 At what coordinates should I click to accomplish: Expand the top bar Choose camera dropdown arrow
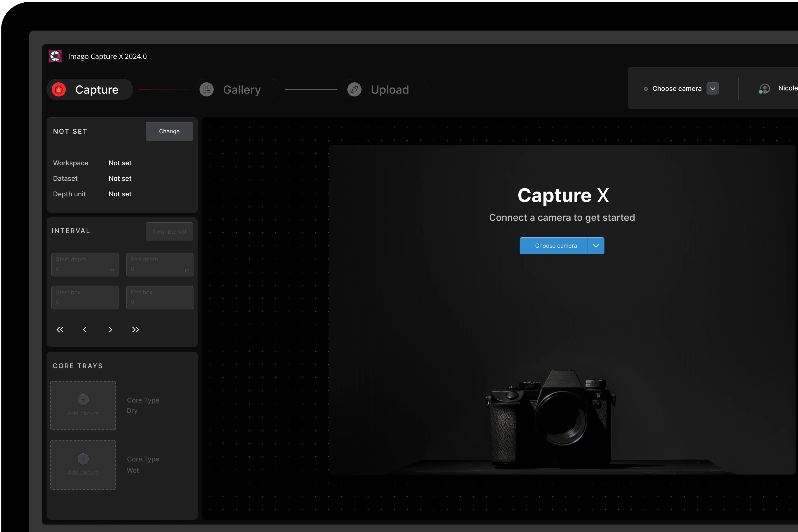tap(712, 89)
